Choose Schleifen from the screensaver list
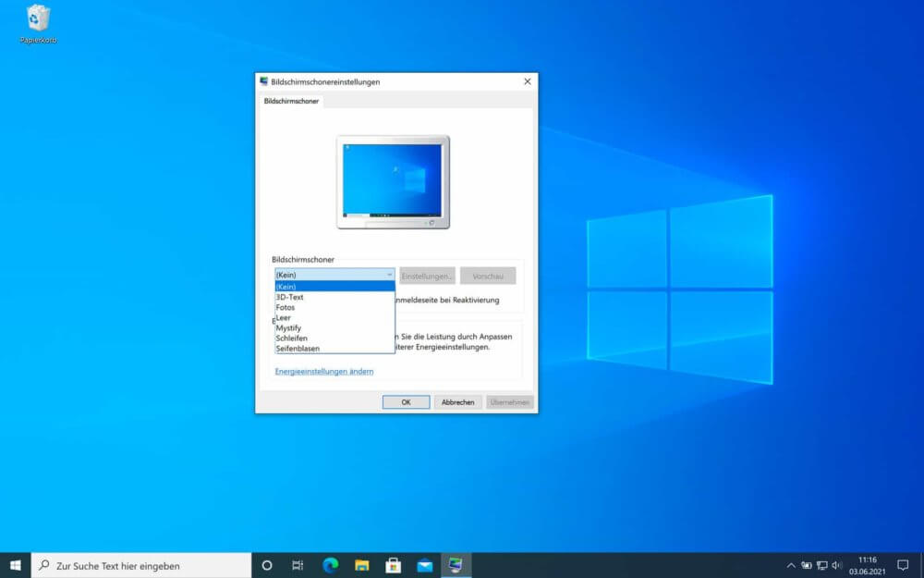924x578 pixels. point(334,338)
